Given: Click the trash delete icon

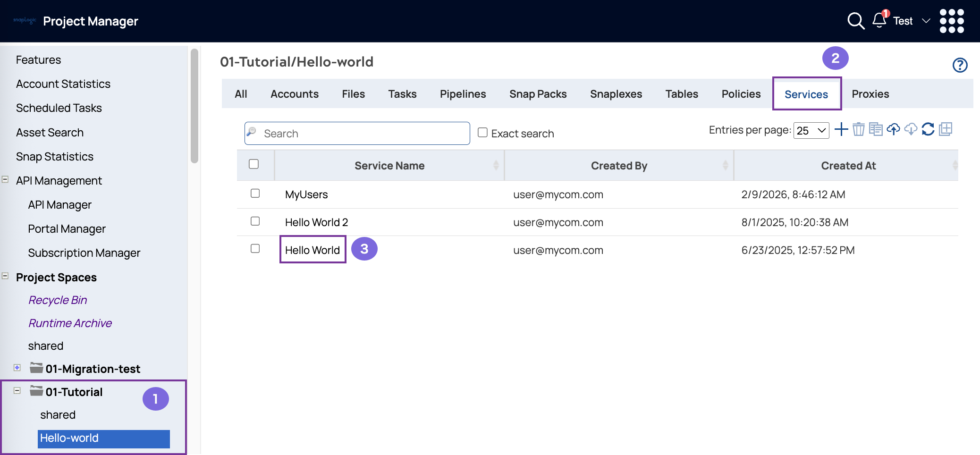Looking at the screenshot, I should [859, 129].
